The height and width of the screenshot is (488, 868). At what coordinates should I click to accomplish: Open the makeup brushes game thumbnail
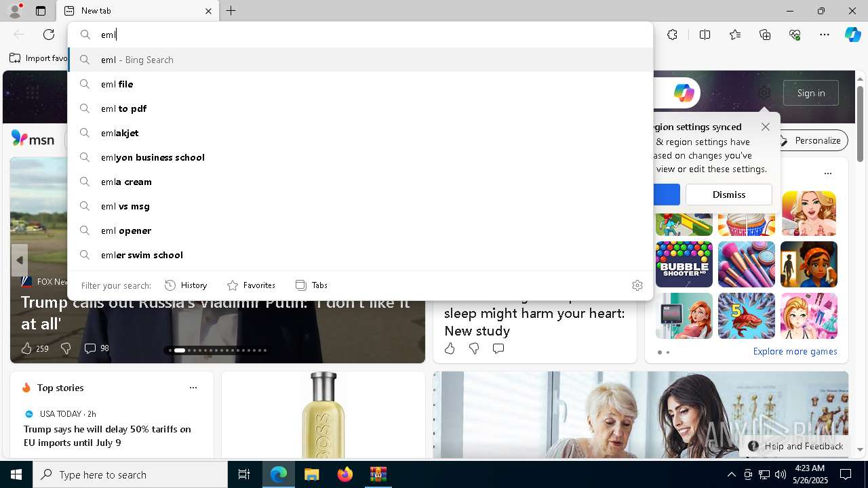coord(747,264)
